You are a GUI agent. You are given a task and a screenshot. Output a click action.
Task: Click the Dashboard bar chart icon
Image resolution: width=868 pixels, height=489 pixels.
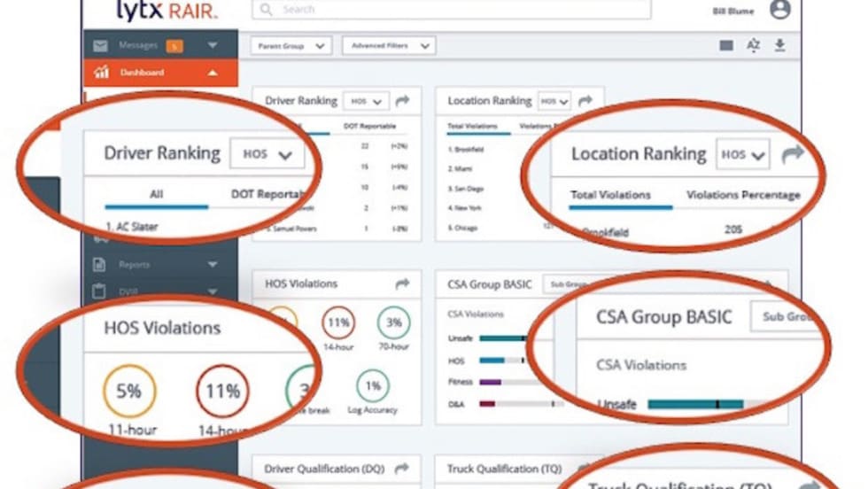click(x=101, y=73)
